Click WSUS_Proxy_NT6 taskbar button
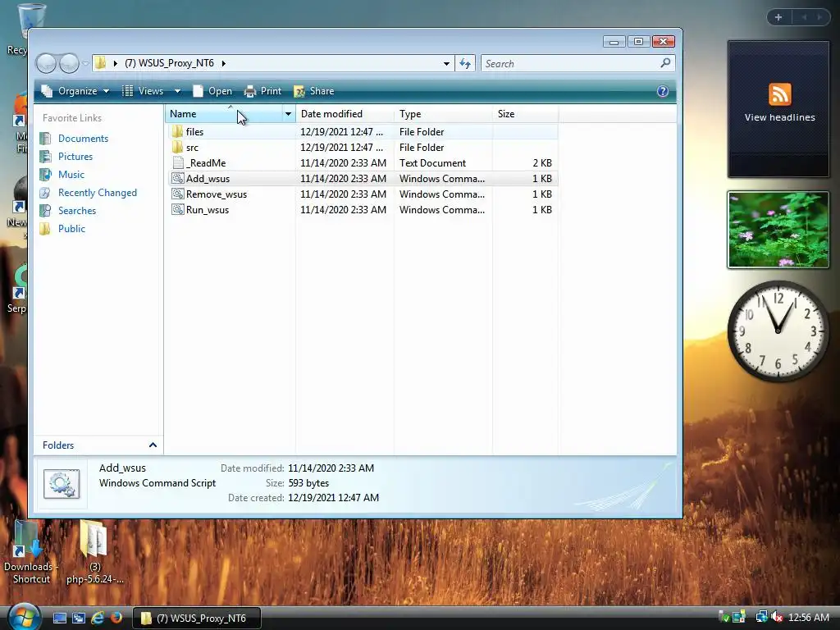840x630 pixels. 196,619
